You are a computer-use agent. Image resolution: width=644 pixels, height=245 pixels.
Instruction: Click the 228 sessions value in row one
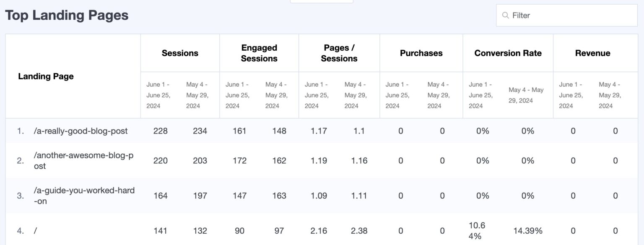click(161, 131)
